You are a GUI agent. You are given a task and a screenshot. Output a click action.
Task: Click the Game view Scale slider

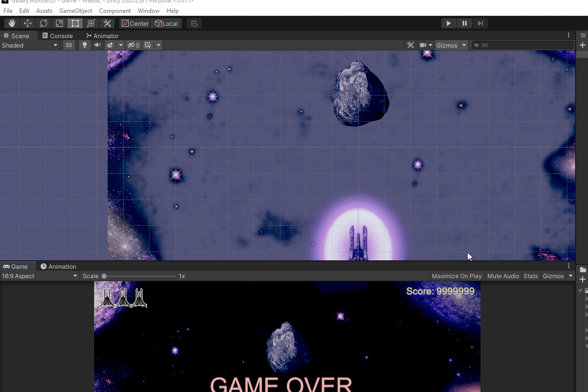click(140, 276)
